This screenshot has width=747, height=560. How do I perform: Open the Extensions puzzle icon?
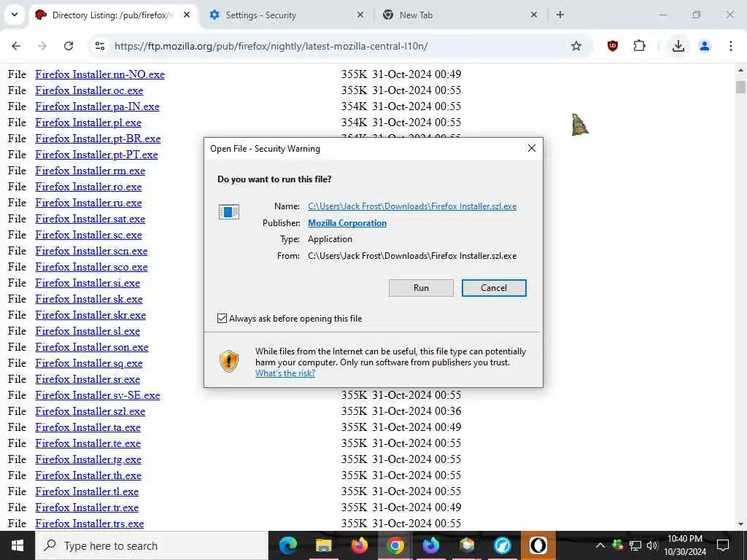[x=639, y=46]
